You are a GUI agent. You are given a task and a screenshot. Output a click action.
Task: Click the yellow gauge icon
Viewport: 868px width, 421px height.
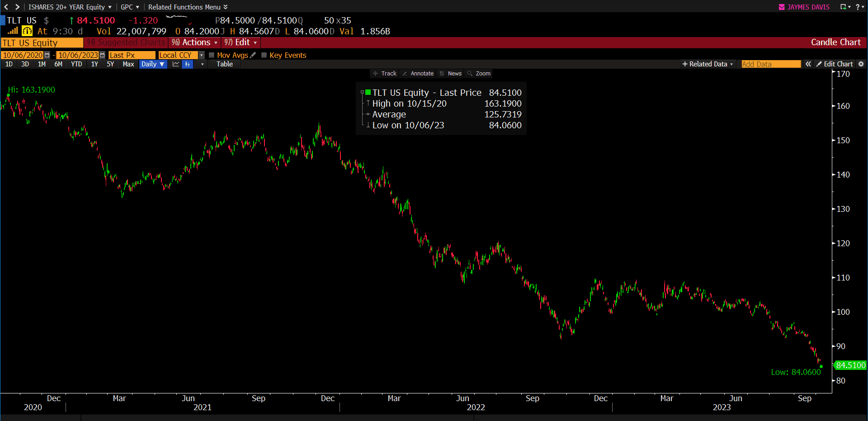pos(27,31)
